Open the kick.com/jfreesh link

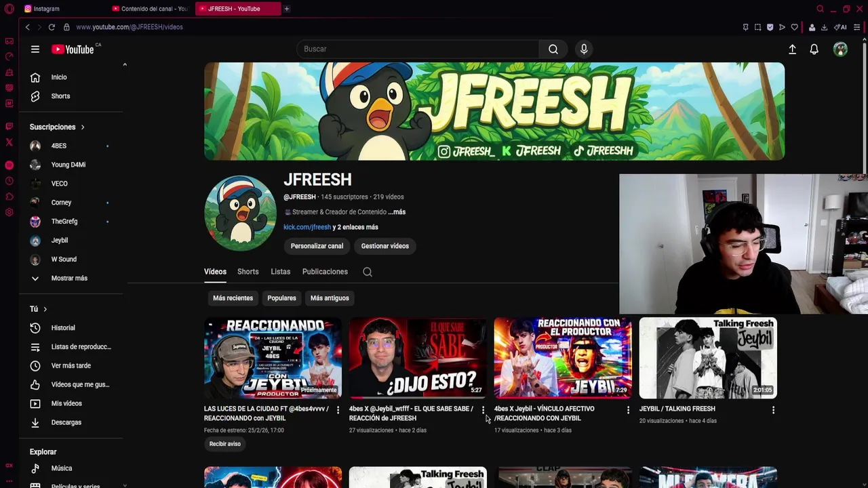coord(307,227)
